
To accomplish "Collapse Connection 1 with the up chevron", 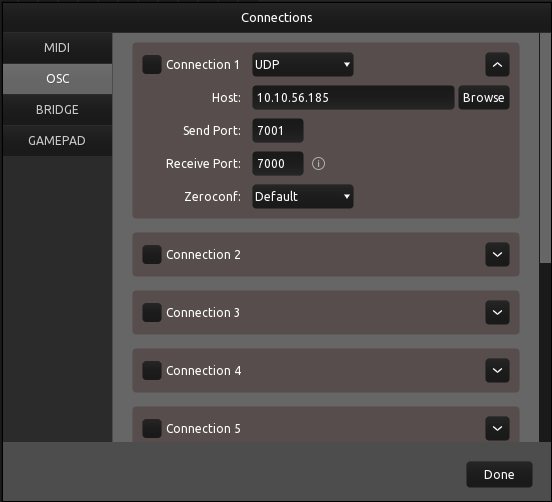I will pos(497,64).
